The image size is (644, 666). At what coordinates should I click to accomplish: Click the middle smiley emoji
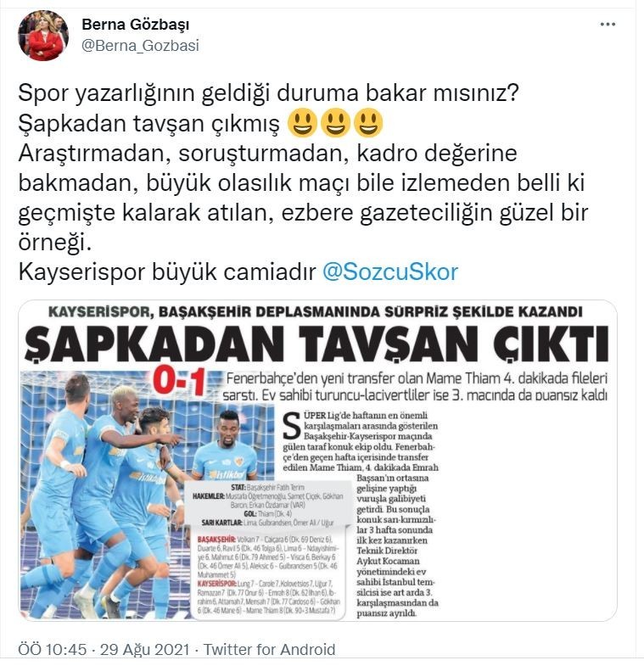point(336,124)
